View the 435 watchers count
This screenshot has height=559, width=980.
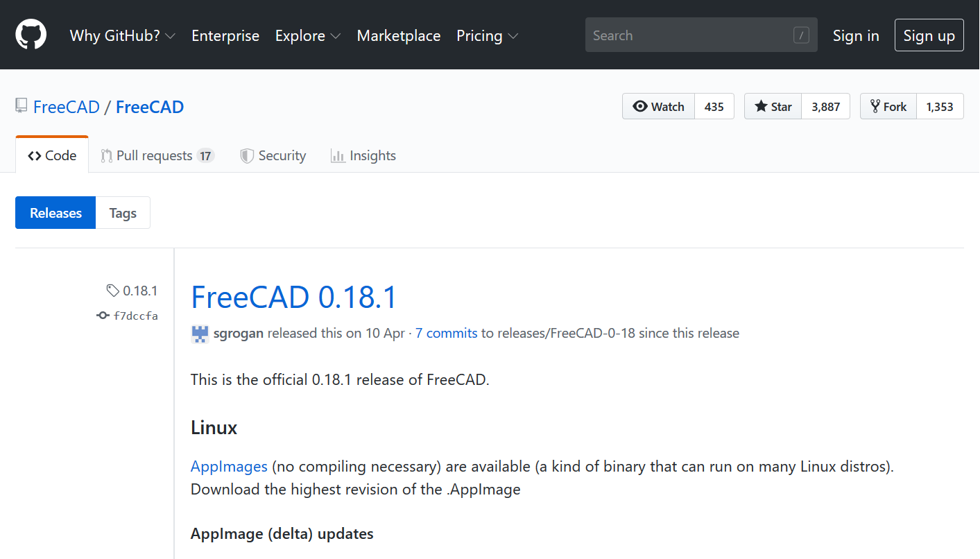tap(714, 106)
